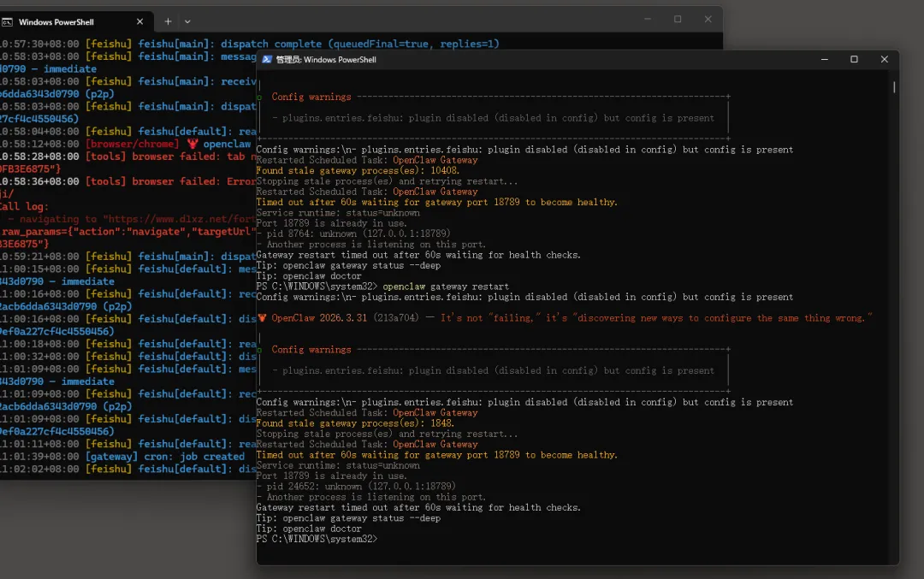The width and height of the screenshot is (924, 579).
Task: Click the 'raw_params={"action":"navigate"' log line
Action: click(127, 232)
